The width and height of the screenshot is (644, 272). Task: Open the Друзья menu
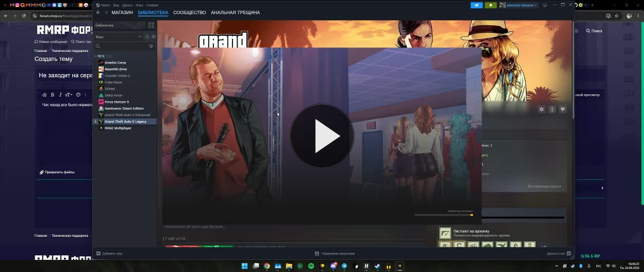[127, 5]
